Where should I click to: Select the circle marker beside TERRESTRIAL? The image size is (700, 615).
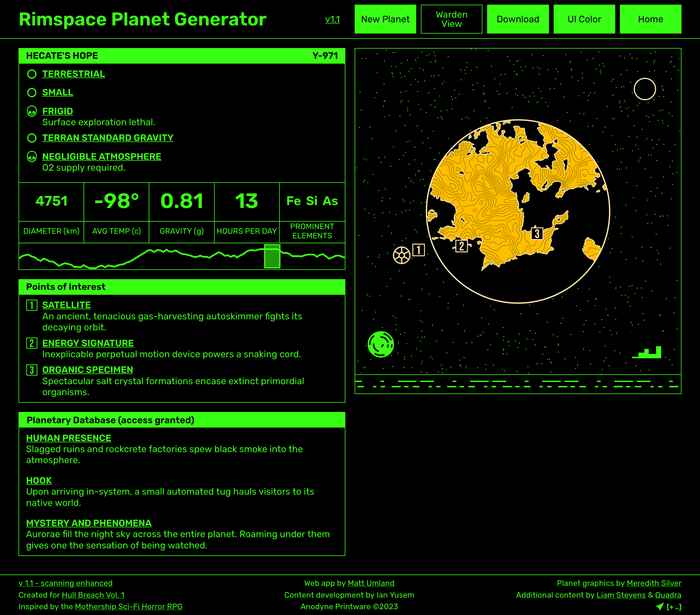pyautogui.click(x=32, y=74)
